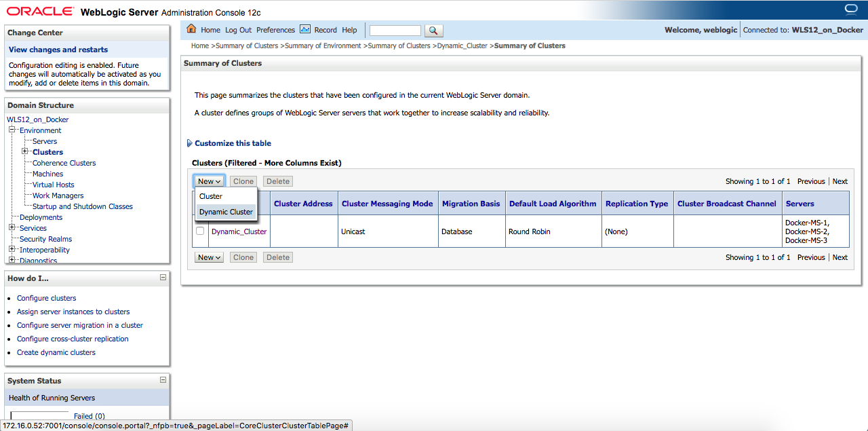Screen dimensions: 868x431
Task: Select the WLS12_on_Docker root tree node
Action: (x=38, y=119)
